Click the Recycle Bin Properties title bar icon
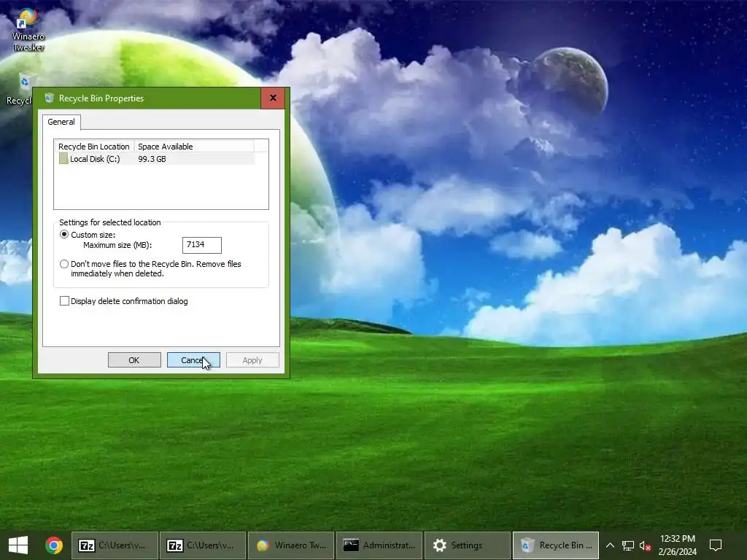This screenshot has width=747, height=560. [x=49, y=98]
